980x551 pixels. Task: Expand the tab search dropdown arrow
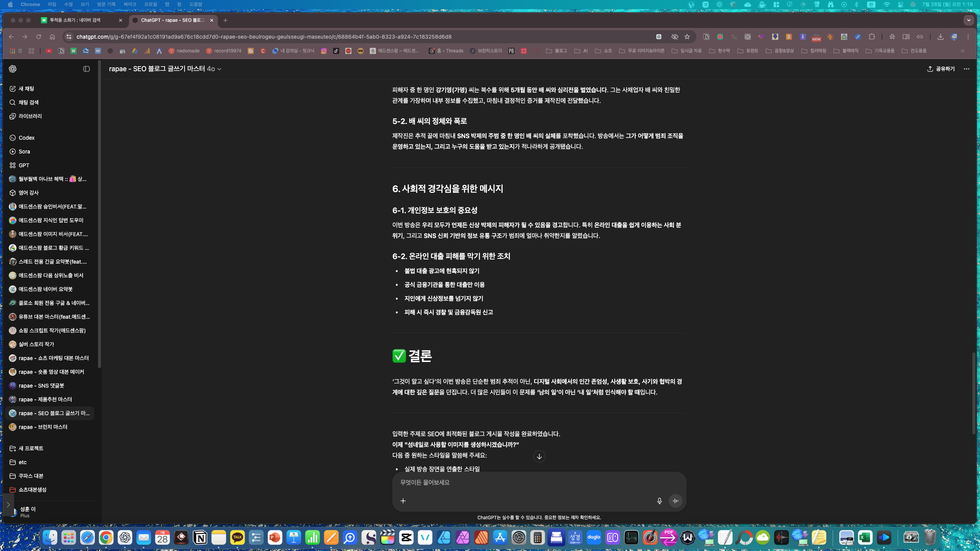(x=969, y=20)
